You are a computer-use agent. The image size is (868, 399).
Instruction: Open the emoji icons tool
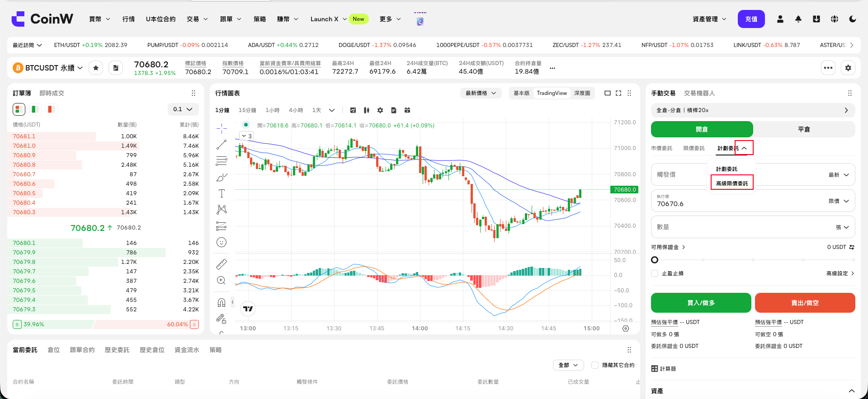222,242
